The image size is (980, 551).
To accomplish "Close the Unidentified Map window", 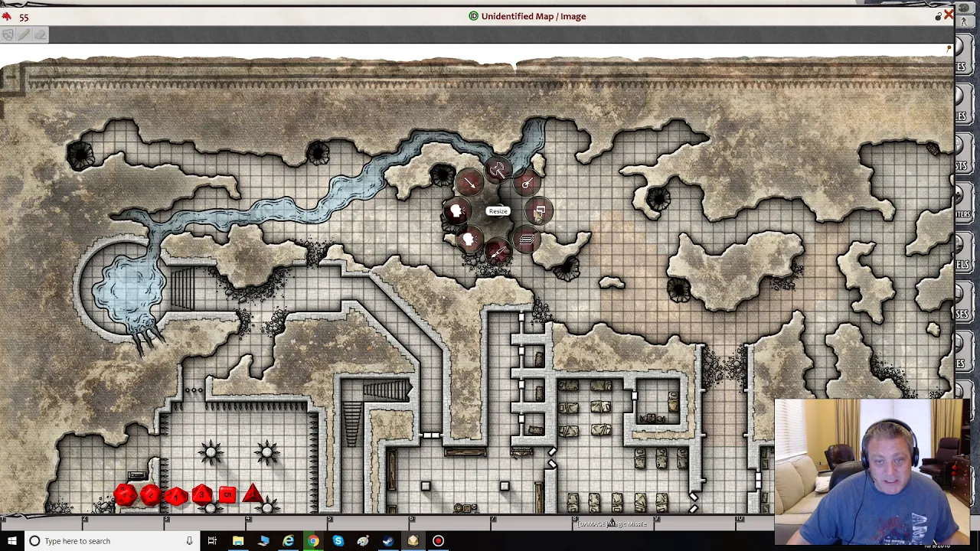I will point(949,15).
